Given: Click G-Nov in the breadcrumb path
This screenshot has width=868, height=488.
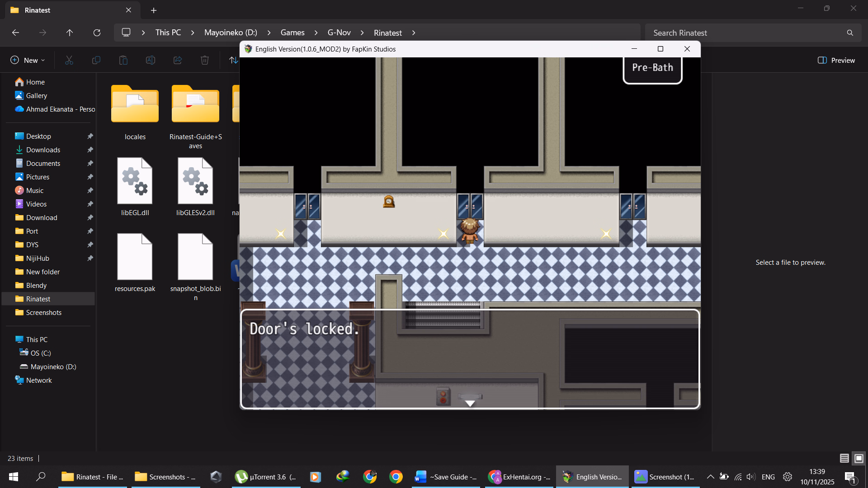Looking at the screenshot, I should [339, 33].
